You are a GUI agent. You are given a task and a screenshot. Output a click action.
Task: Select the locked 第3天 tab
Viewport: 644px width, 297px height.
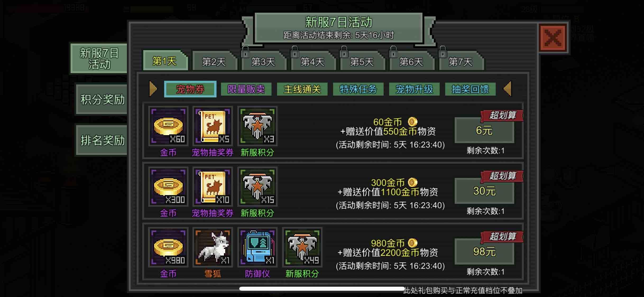click(x=264, y=61)
